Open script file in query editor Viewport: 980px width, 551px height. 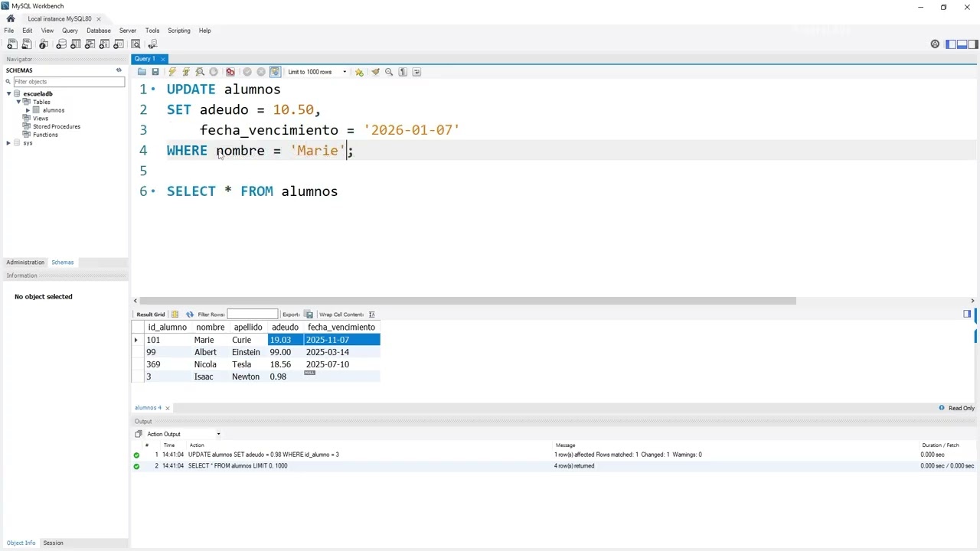(142, 72)
